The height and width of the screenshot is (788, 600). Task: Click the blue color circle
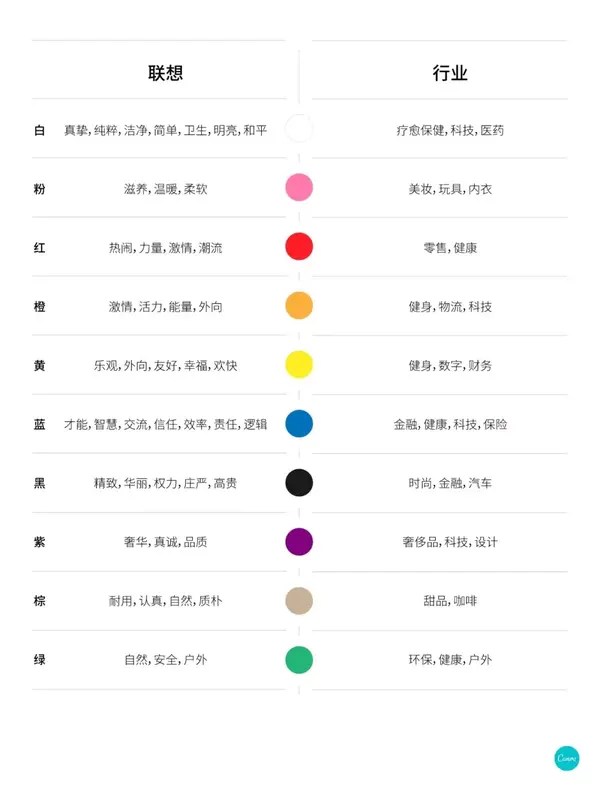pyautogui.click(x=299, y=423)
